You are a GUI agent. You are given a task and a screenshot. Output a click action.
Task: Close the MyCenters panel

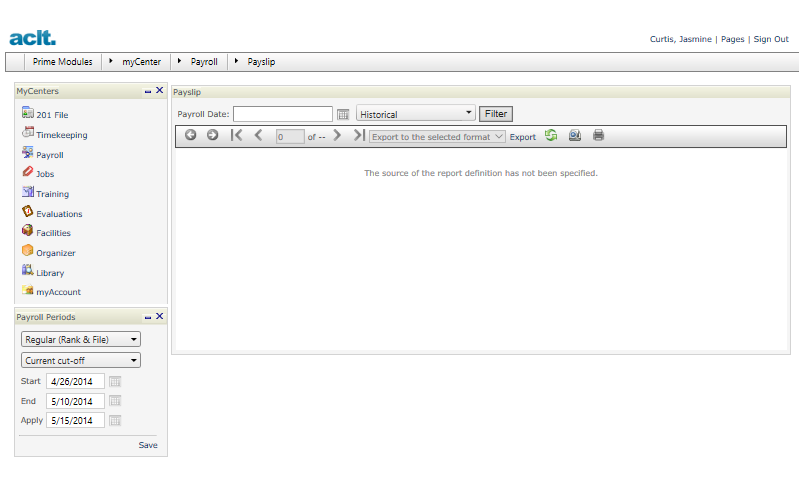[160, 90]
